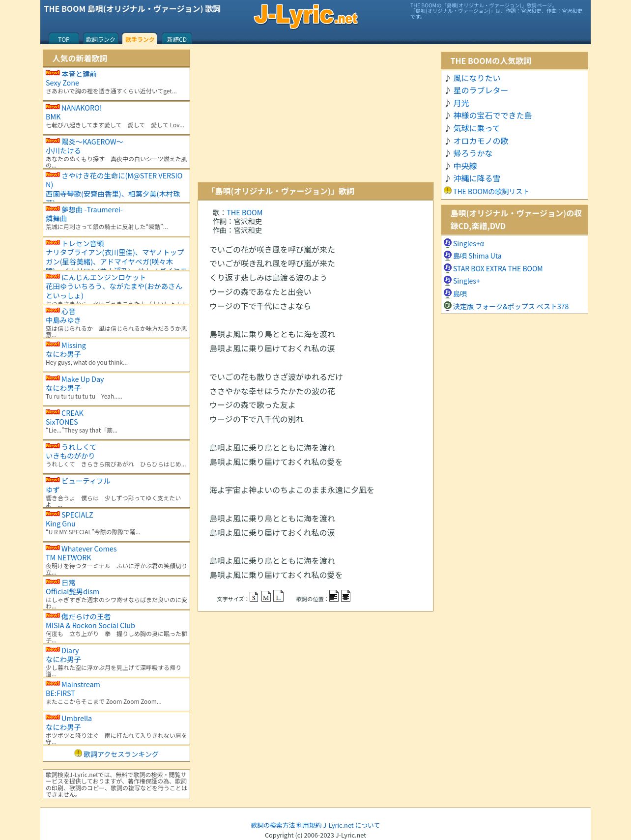Viewport: 631px width, 840px height.
Task: Open STAR BOX EXTRA THE BOOM link
Action: [x=498, y=269]
